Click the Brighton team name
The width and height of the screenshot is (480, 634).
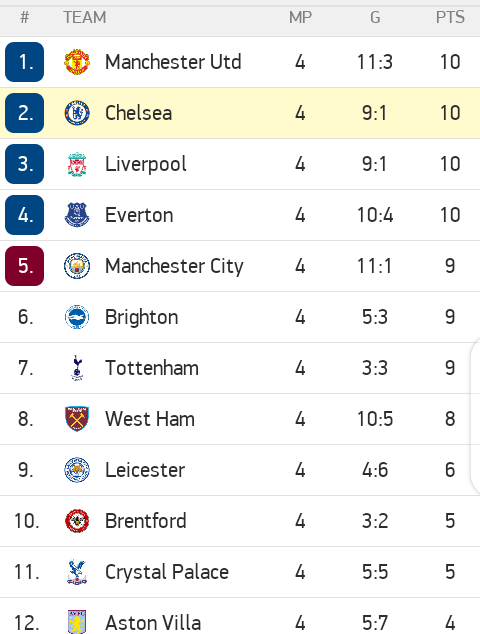click(x=142, y=317)
